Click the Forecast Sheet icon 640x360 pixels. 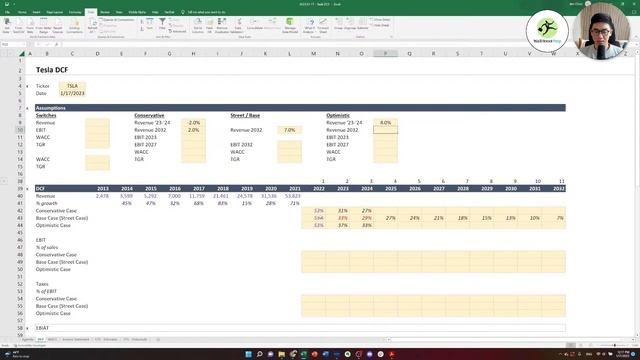point(323,25)
